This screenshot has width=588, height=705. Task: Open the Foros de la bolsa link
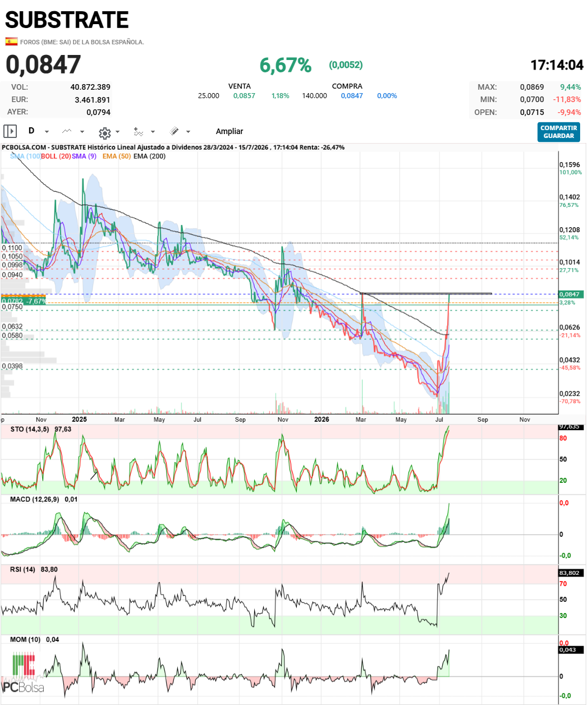82,42
